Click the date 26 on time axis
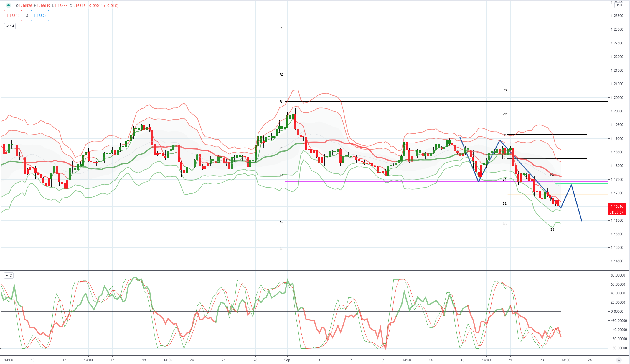 pos(224,360)
